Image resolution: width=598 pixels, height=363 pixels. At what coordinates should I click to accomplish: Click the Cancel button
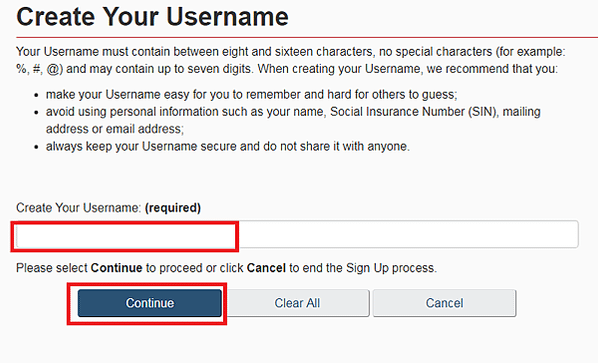pyautogui.click(x=444, y=303)
